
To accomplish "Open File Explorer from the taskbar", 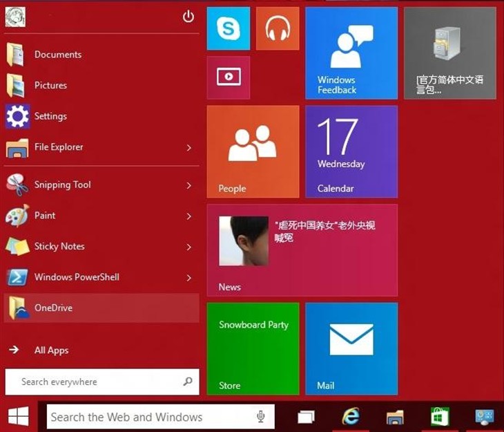I will pyautogui.click(x=395, y=417).
